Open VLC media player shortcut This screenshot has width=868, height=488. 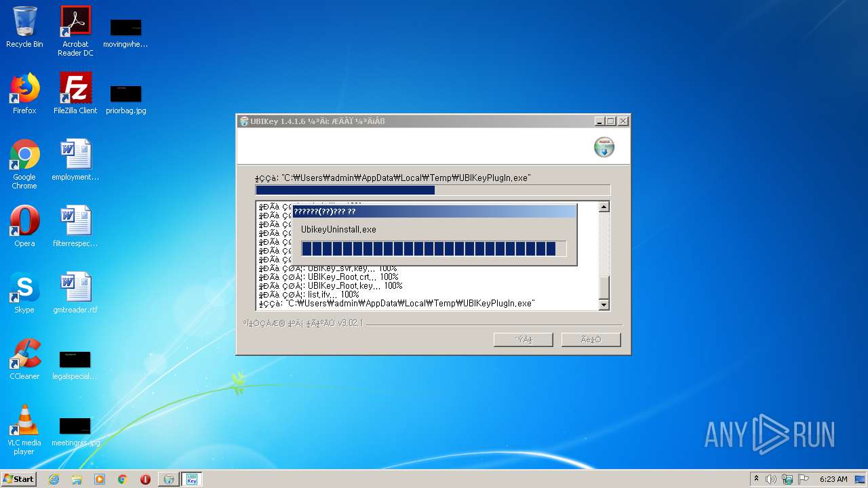(x=24, y=430)
